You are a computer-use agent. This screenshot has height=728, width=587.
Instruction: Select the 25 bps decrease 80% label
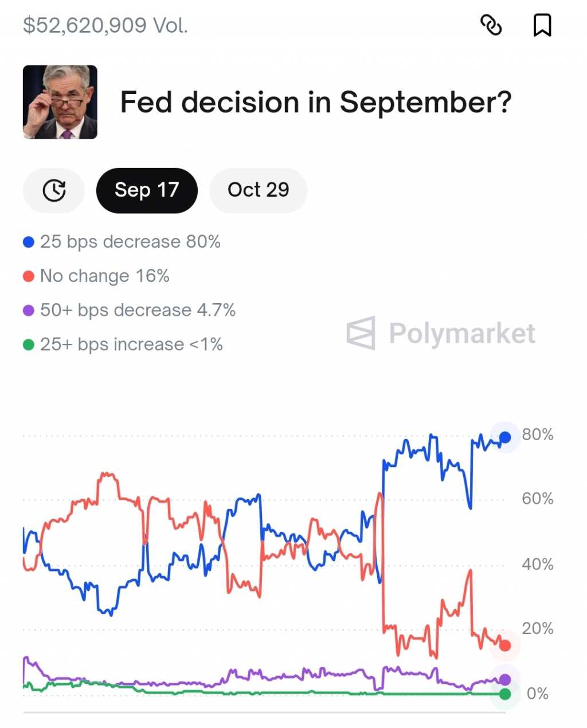pyautogui.click(x=130, y=242)
